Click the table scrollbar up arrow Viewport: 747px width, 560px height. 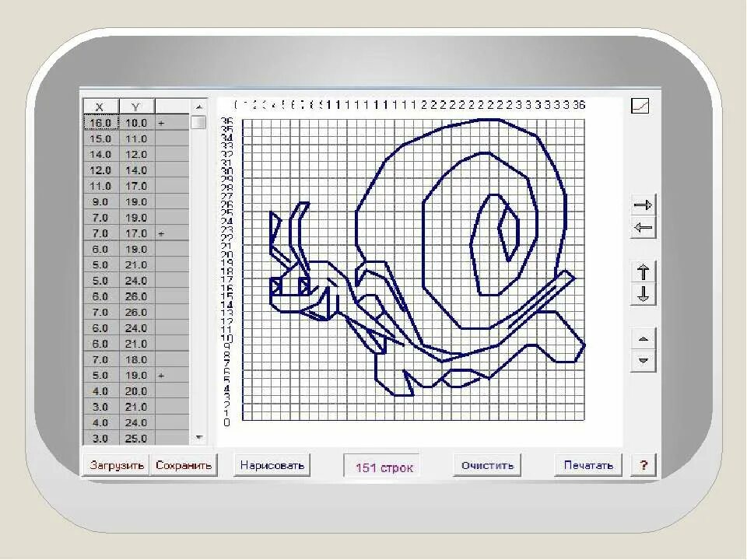tap(198, 107)
